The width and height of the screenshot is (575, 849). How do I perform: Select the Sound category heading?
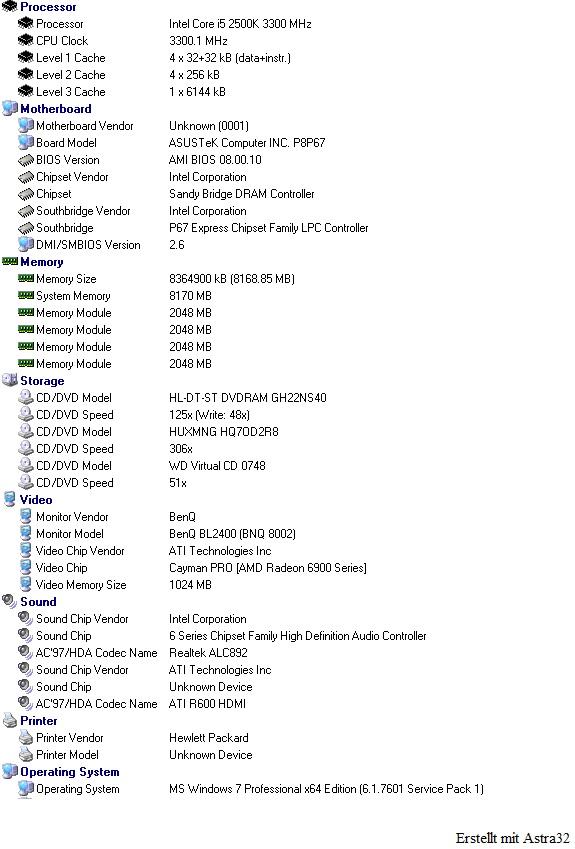[38, 602]
